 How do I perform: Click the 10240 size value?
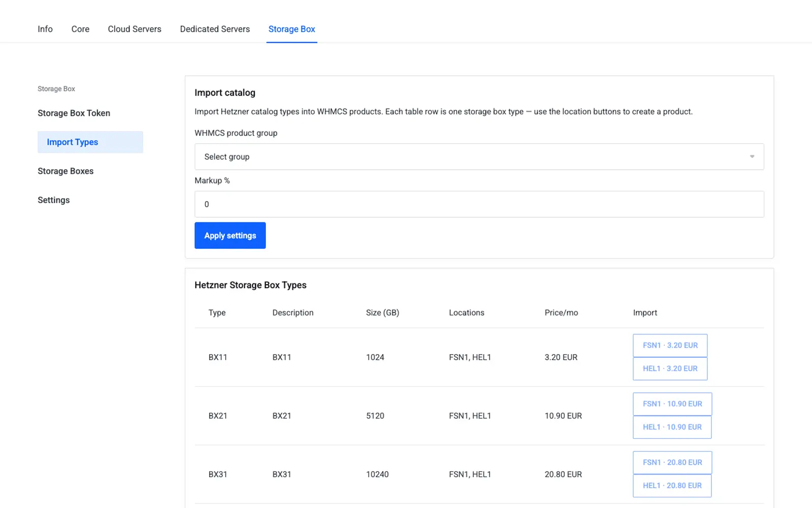click(377, 474)
